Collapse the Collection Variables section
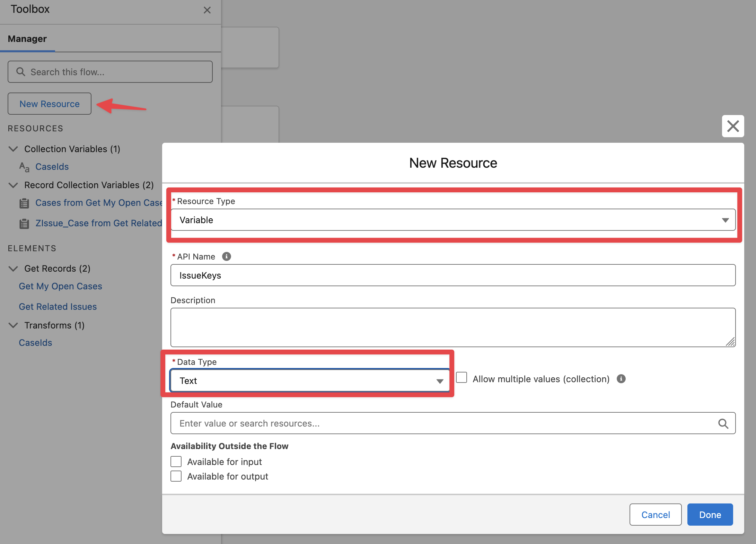Viewport: 756px width, 544px height. coord(13,149)
